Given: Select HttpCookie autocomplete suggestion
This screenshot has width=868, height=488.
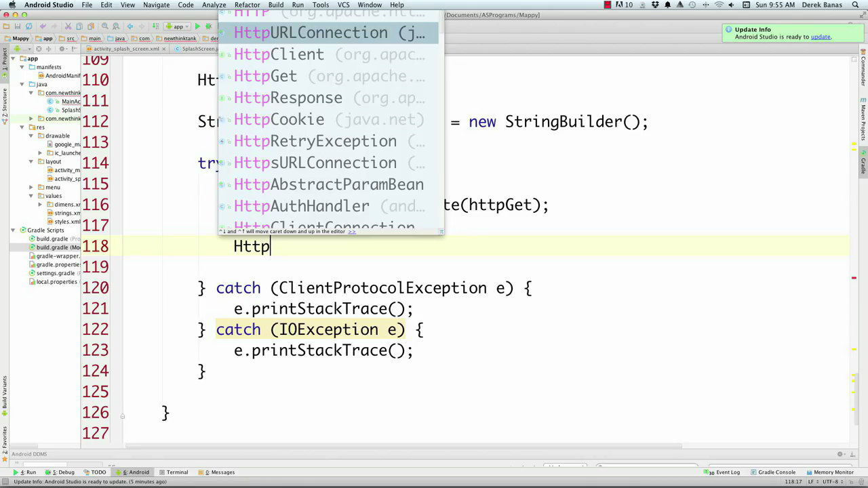Looking at the screenshot, I should tap(329, 119).
